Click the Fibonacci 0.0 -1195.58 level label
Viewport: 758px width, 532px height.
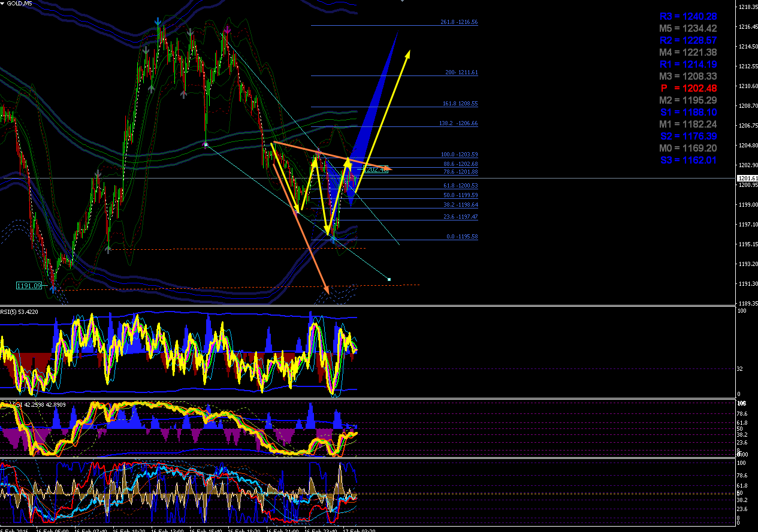pyautogui.click(x=462, y=237)
